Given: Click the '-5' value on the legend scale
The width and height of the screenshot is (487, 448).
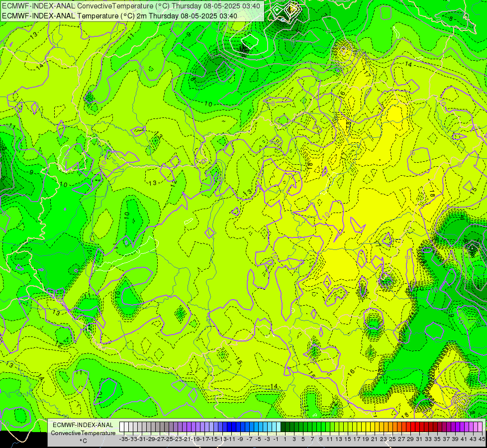Looking at the screenshot, I should [258, 439].
